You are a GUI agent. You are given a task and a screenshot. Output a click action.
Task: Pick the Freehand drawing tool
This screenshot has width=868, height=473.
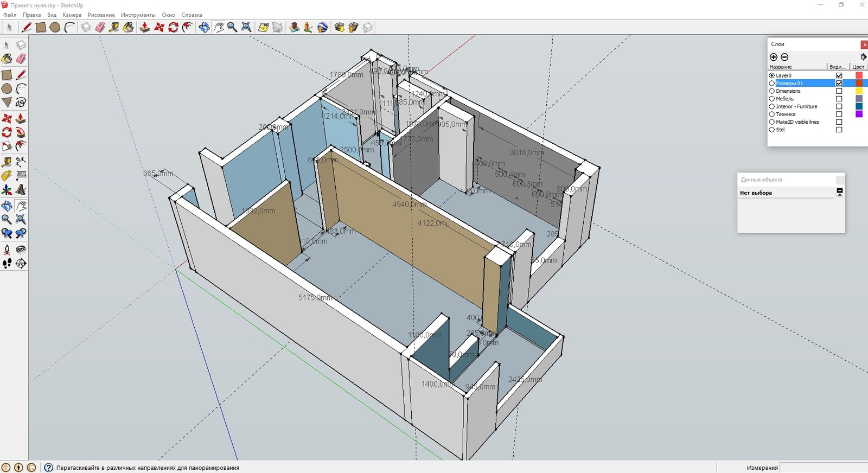pos(21,103)
